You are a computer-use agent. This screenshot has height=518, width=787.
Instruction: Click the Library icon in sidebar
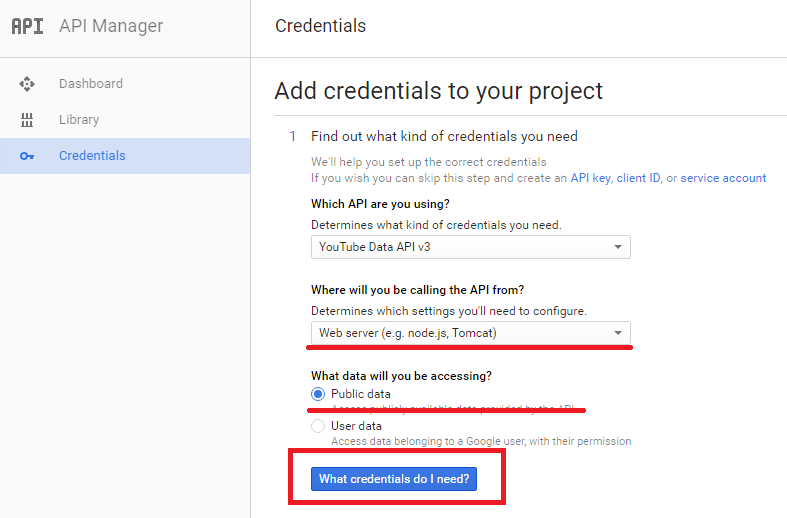(27, 120)
